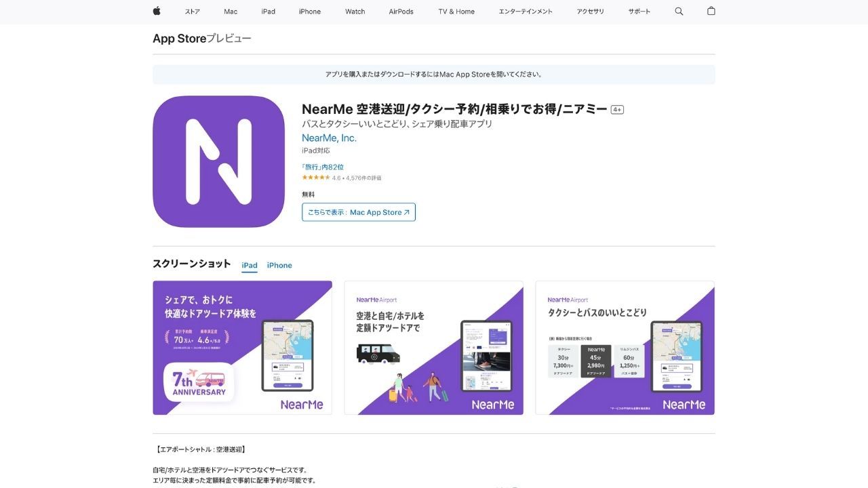The width and height of the screenshot is (868, 488).
Task: Open the search magnifier icon
Action: [679, 12]
